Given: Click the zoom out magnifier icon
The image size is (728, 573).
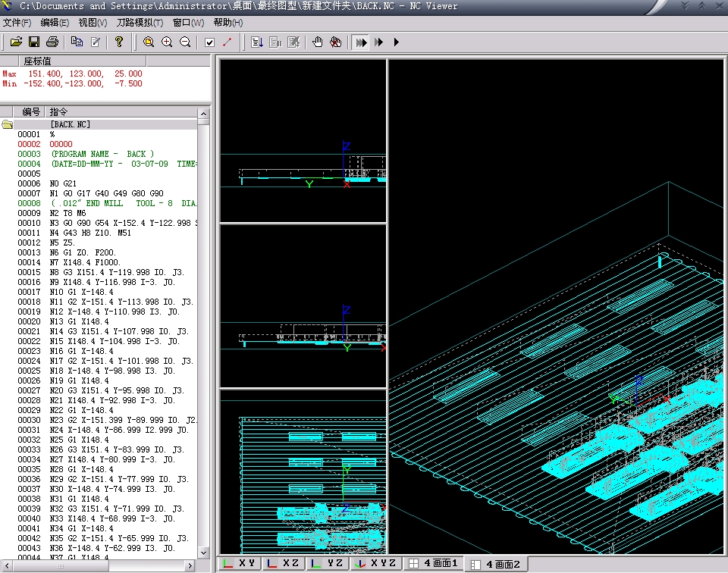Looking at the screenshot, I should click(x=185, y=42).
